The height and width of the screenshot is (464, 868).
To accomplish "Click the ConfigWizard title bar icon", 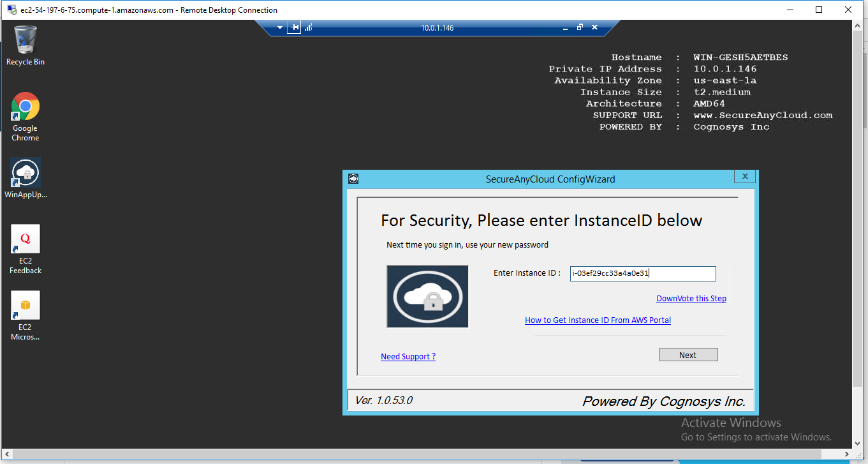I will coord(353,179).
